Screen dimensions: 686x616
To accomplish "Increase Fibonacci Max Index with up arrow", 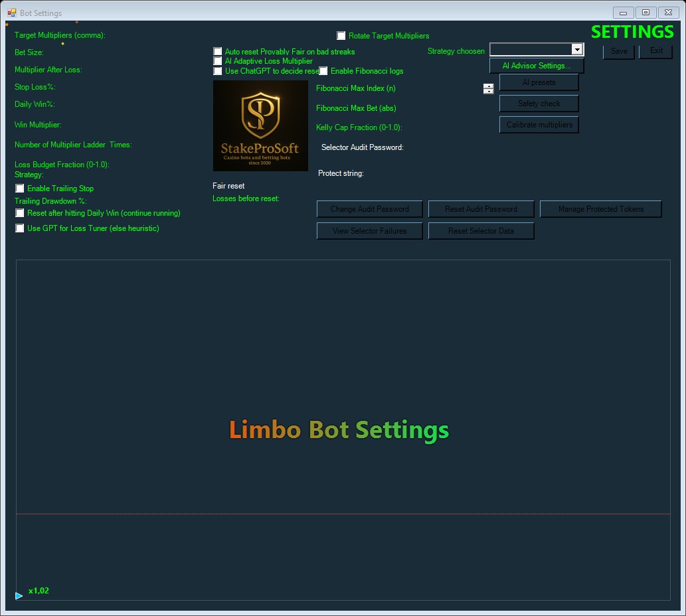I will coord(488,86).
